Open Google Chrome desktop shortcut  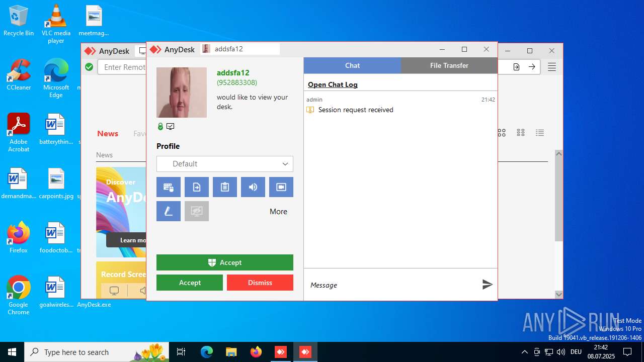19,296
